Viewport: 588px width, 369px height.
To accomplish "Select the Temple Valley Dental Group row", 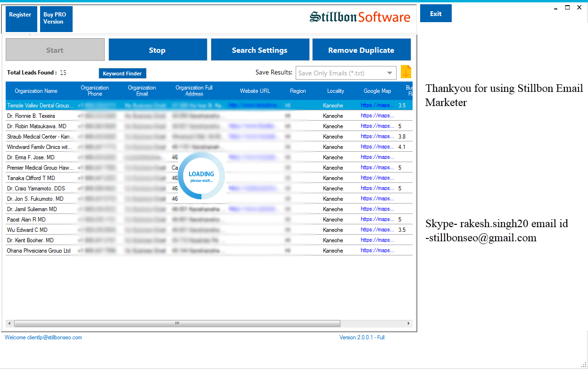I will pos(209,106).
